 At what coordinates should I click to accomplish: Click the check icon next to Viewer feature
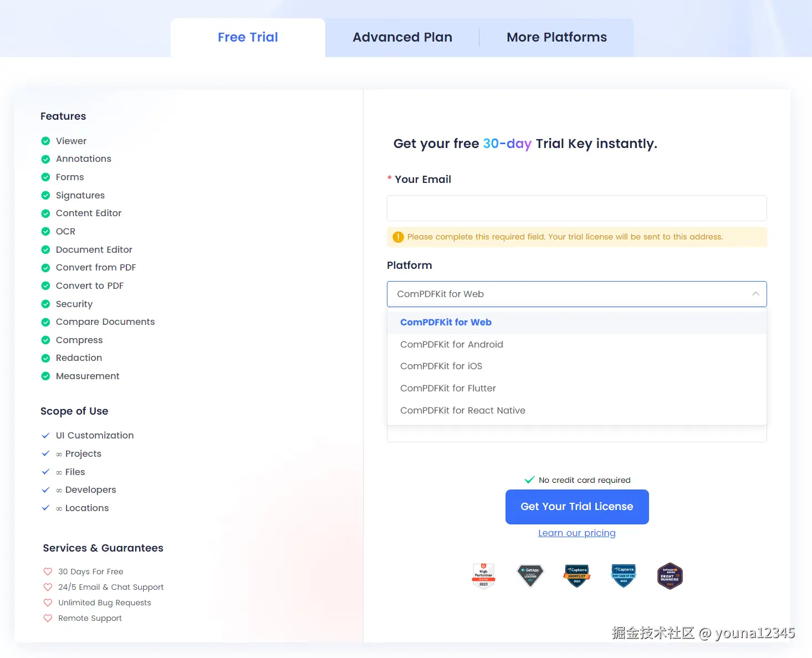[45, 141]
